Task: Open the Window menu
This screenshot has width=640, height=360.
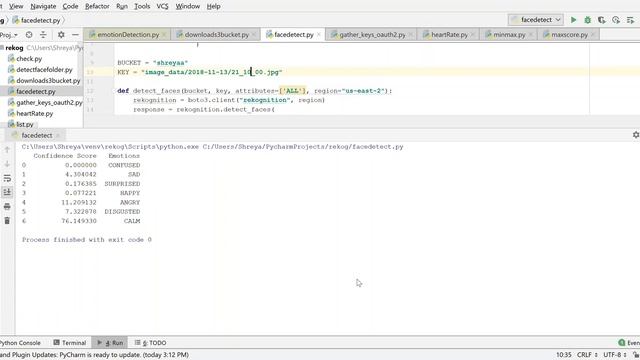Action: (x=188, y=7)
